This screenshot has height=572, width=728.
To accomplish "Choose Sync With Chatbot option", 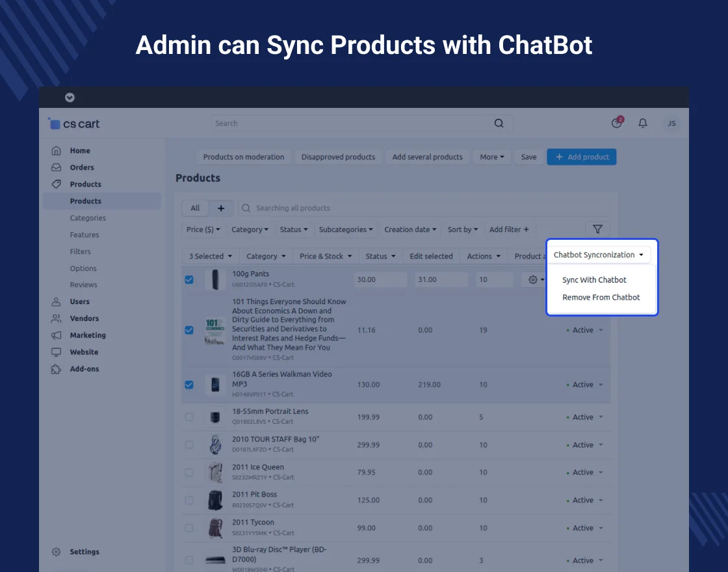I will point(594,280).
